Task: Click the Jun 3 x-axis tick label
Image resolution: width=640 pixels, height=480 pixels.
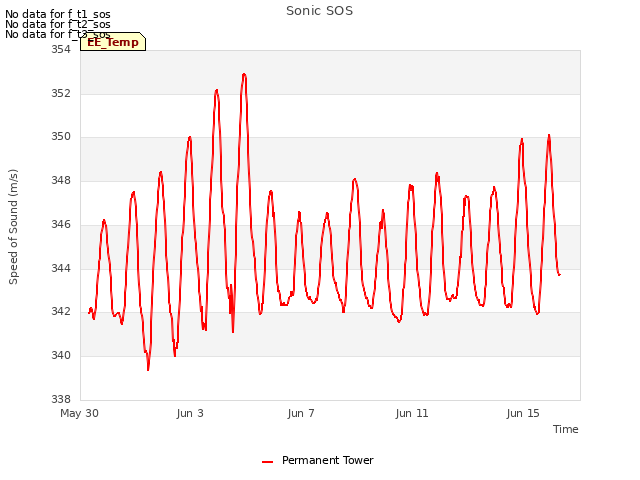Action: pos(190,413)
